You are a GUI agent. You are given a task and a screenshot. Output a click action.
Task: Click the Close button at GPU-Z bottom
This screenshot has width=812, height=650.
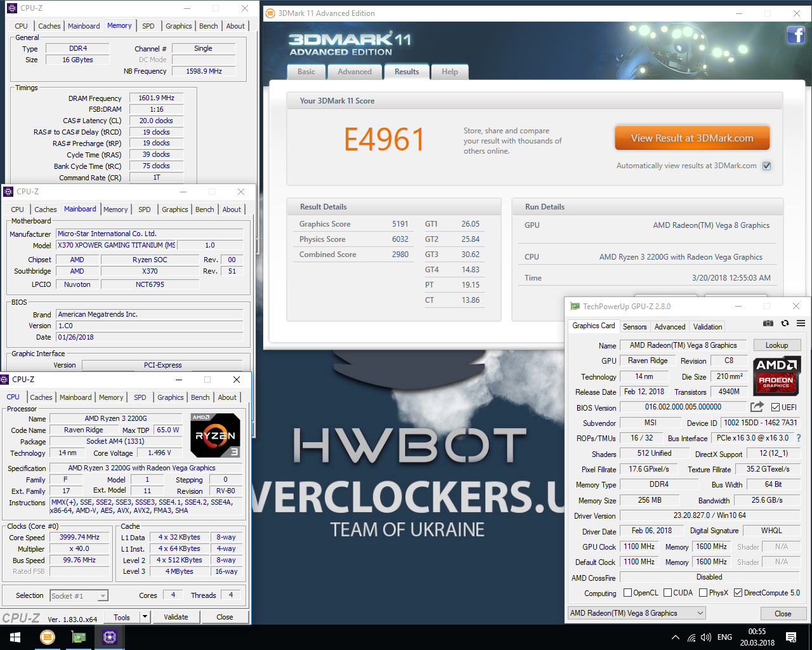click(x=783, y=613)
